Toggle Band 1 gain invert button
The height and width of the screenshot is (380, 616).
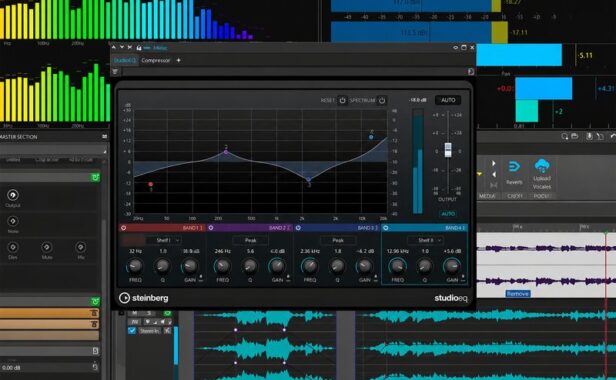(201, 279)
